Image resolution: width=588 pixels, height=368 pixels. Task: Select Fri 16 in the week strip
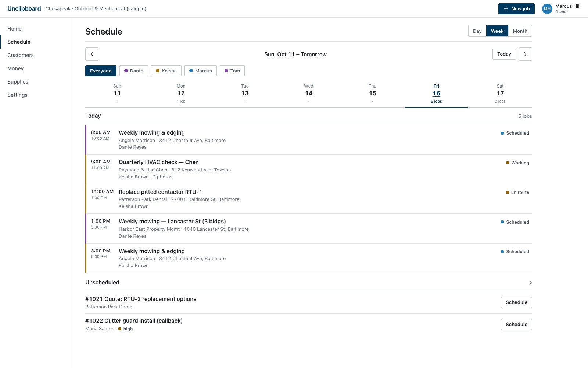point(436,94)
